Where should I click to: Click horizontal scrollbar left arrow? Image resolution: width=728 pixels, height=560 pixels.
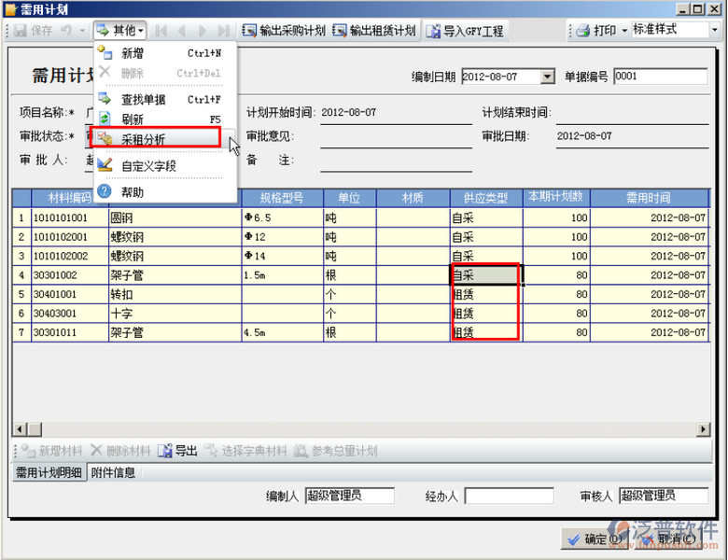coord(19,429)
